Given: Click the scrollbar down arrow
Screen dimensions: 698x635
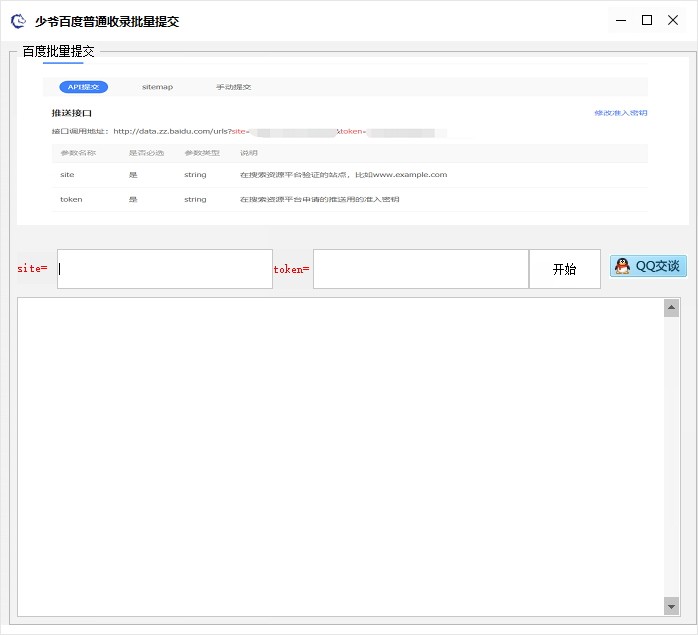Looking at the screenshot, I should [671, 606].
